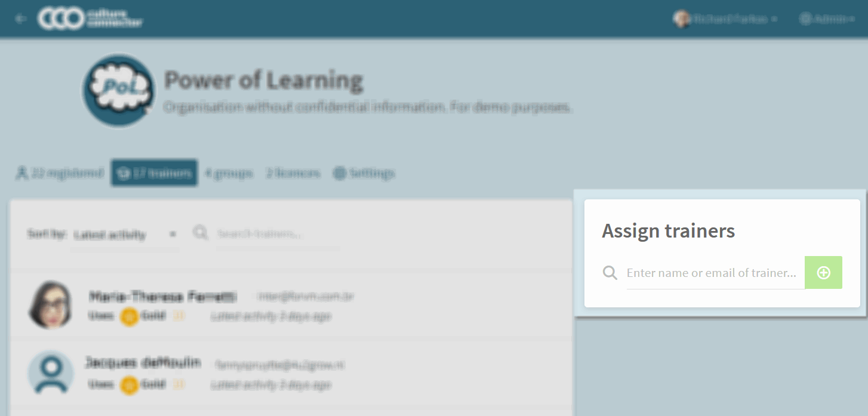This screenshot has width=868, height=416.
Task: Click the Power of Learning organisation logo
Action: coord(118,90)
